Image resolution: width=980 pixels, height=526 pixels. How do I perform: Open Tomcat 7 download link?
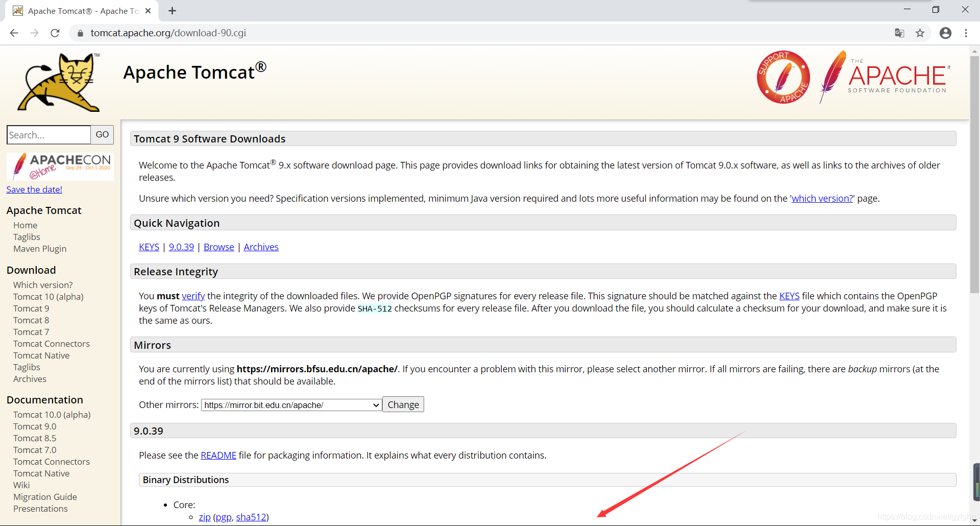coord(31,332)
